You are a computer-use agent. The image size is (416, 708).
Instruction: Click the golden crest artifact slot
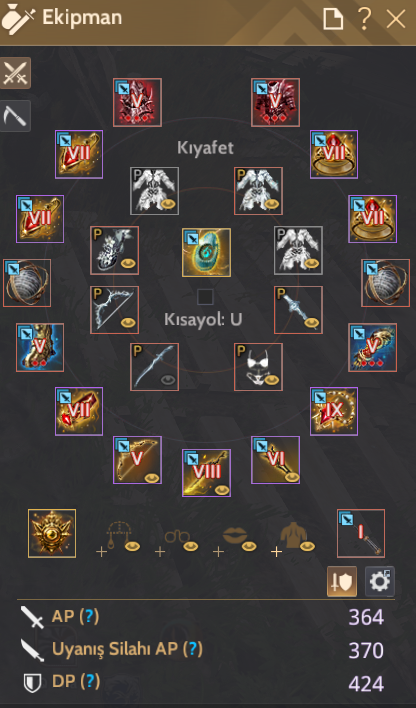[x=52, y=533]
